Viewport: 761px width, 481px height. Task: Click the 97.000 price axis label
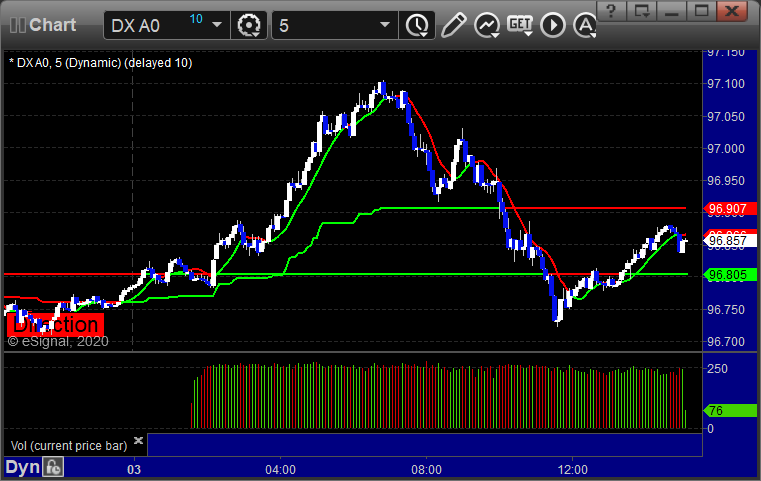tap(726, 149)
